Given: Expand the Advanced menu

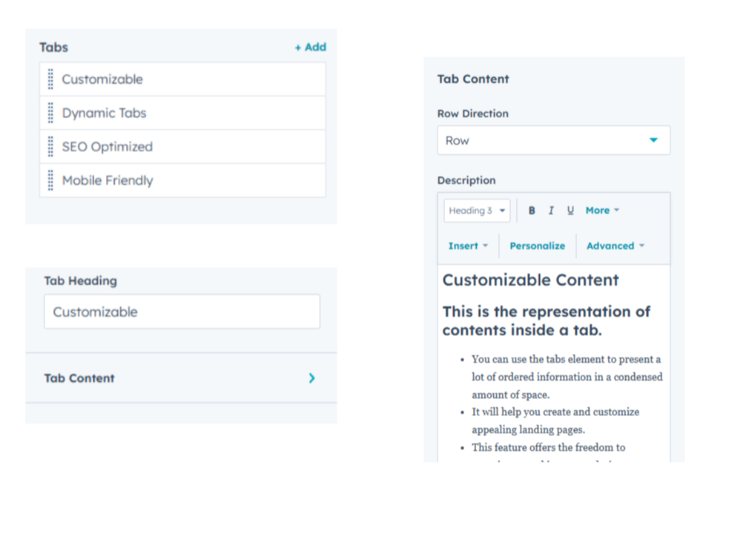Looking at the screenshot, I should 615,246.
